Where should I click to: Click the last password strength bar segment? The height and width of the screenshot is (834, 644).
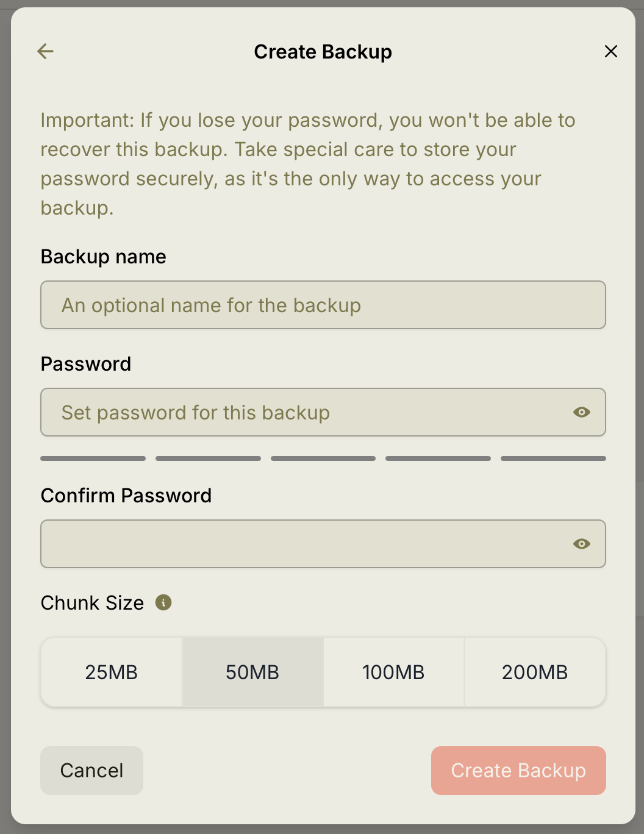pos(553,458)
